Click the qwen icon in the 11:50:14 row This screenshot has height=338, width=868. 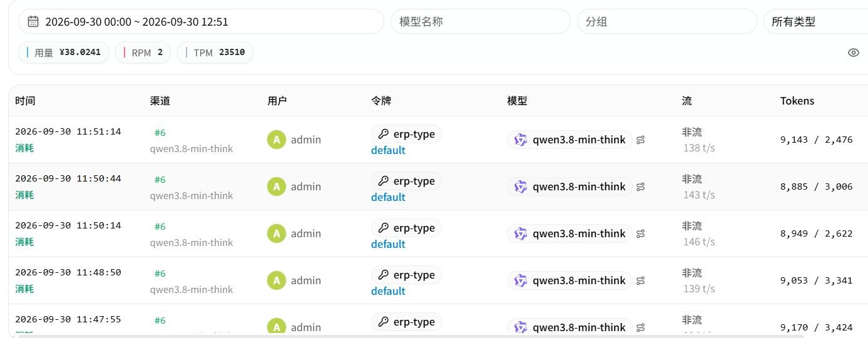tap(521, 233)
